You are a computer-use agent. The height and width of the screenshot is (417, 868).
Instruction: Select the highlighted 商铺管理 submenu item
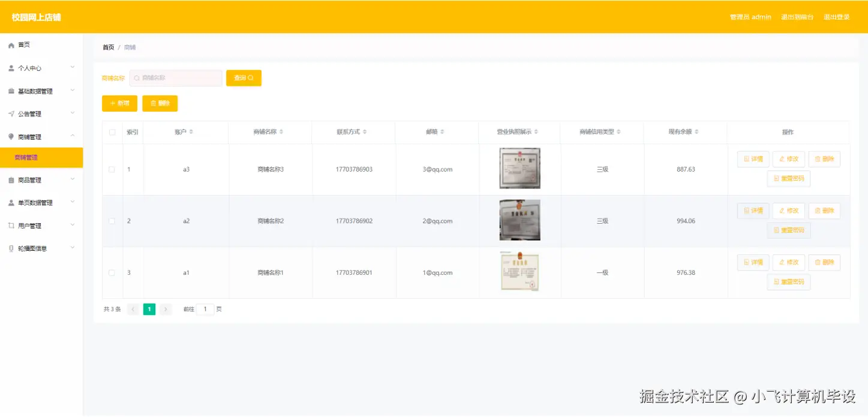[x=41, y=158]
